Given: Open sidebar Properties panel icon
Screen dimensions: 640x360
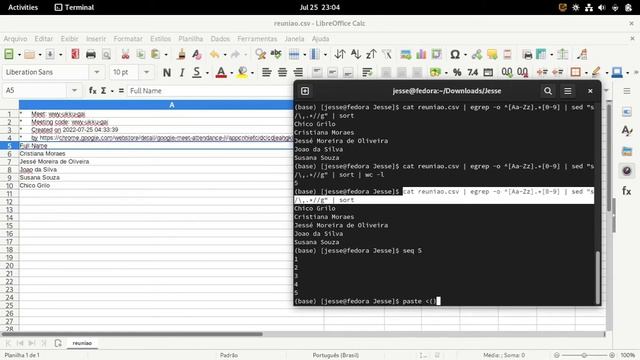Looking at the screenshot, I should pyautogui.click(x=627, y=112).
